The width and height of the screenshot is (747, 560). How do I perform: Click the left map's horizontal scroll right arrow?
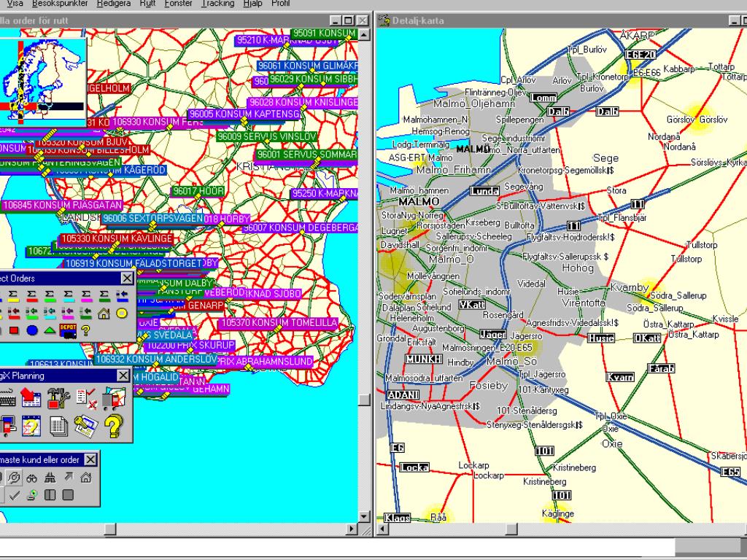[352, 529]
